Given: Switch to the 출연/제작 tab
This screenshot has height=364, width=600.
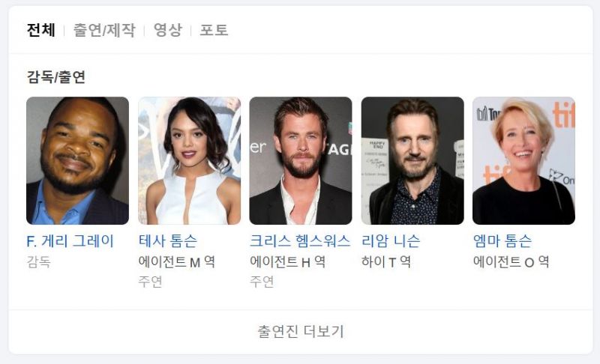Looking at the screenshot, I should (x=104, y=30).
